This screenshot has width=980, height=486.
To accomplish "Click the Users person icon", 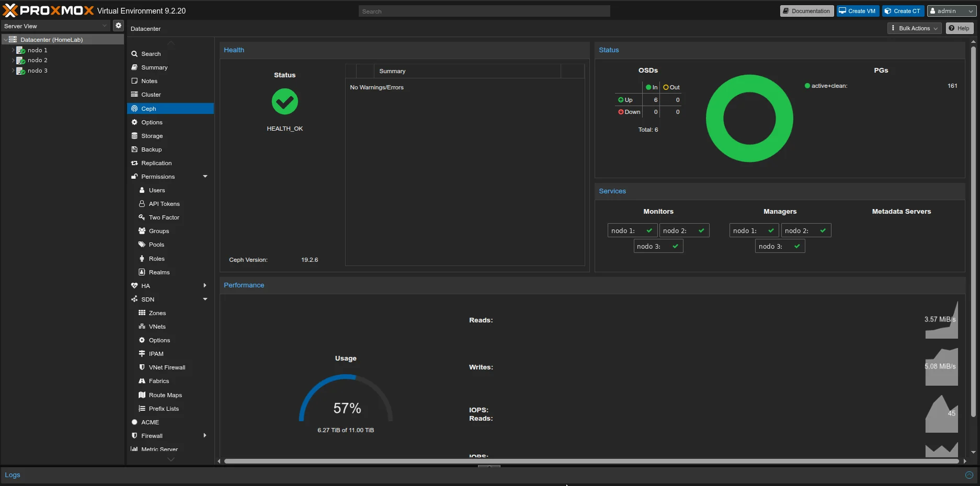I will pos(142,190).
